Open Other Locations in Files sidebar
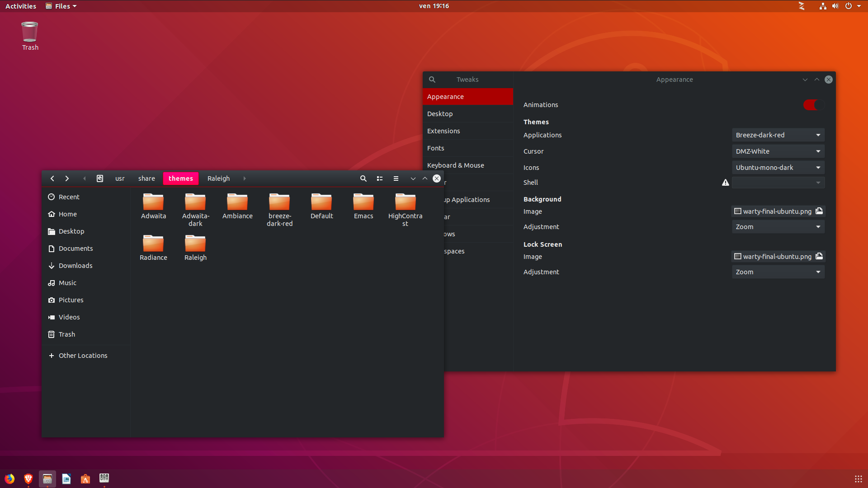Viewport: 868px width, 488px height. tap(86, 356)
